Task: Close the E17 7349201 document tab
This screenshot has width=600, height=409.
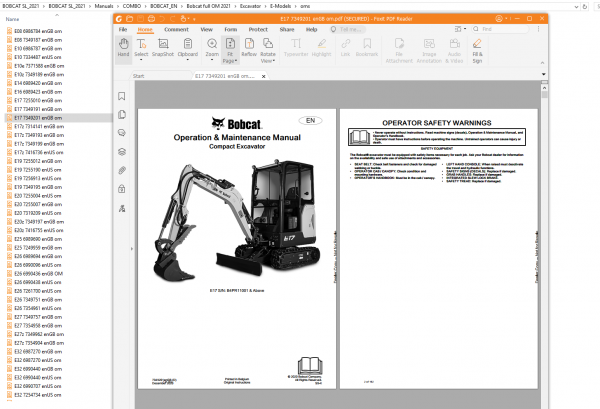Action: (x=263, y=77)
